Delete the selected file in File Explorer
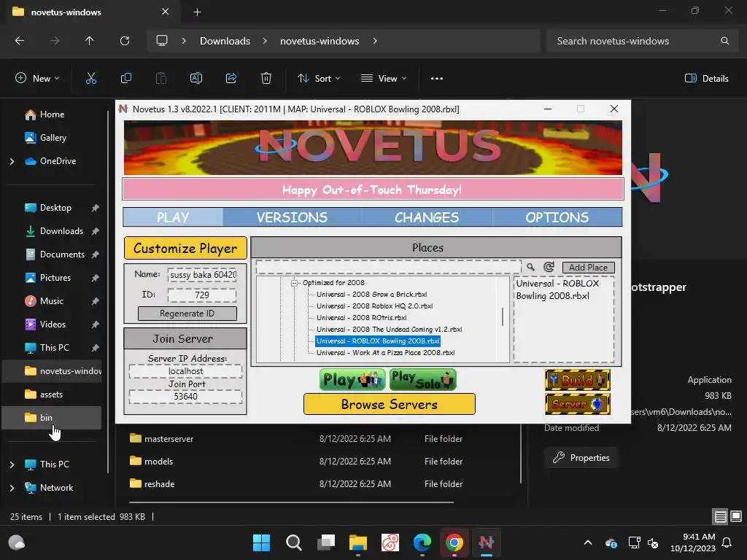 coord(266,79)
